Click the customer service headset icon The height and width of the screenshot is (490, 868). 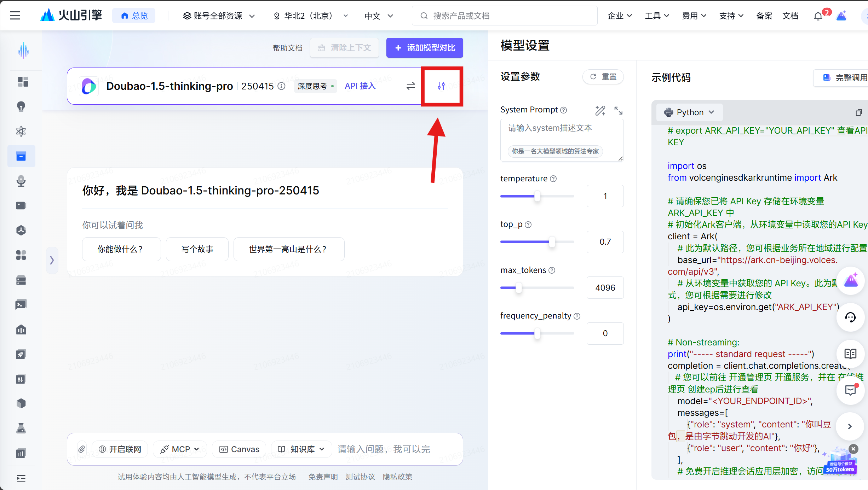[x=850, y=317]
